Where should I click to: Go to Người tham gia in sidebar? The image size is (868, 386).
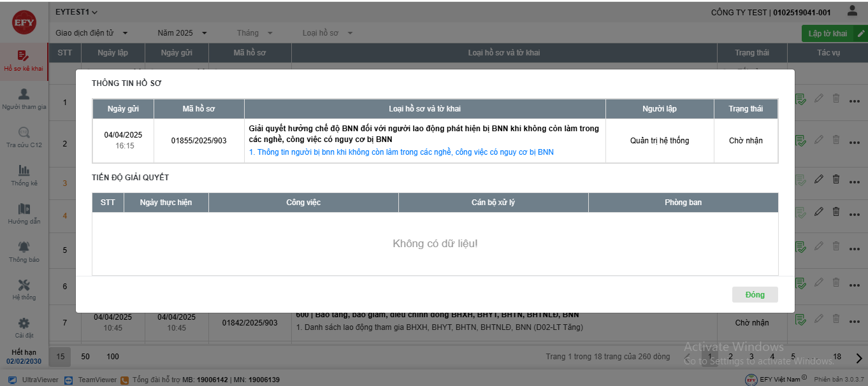click(24, 99)
